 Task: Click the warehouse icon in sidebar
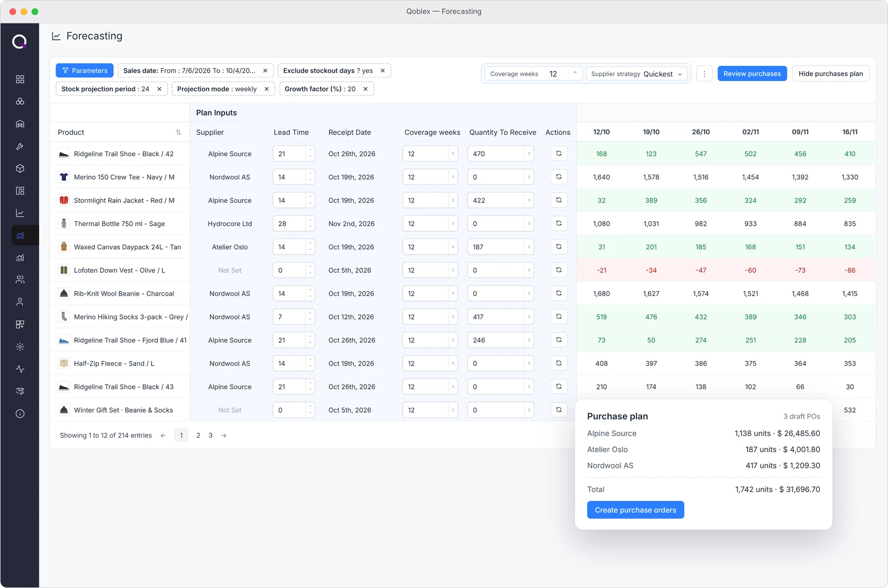click(20, 124)
